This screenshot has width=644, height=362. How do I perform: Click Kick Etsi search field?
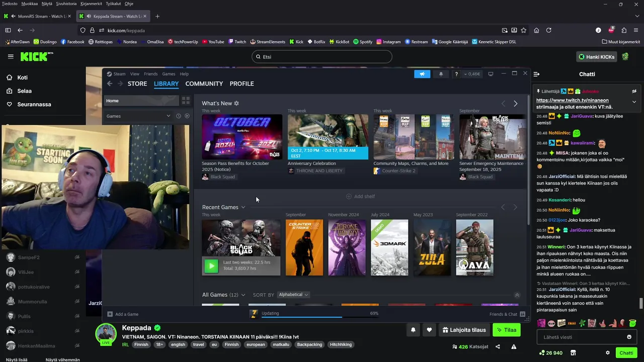(x=322, y=57)
